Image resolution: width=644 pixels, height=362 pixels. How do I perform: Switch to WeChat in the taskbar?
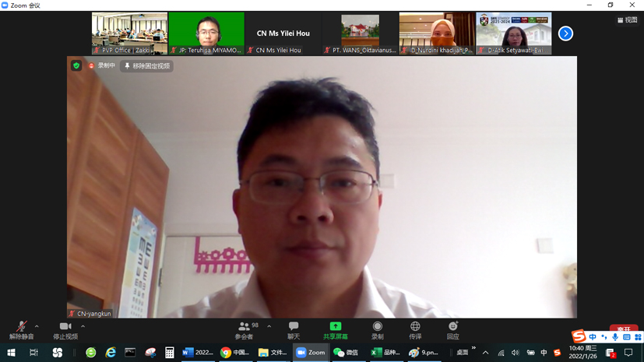346,353
